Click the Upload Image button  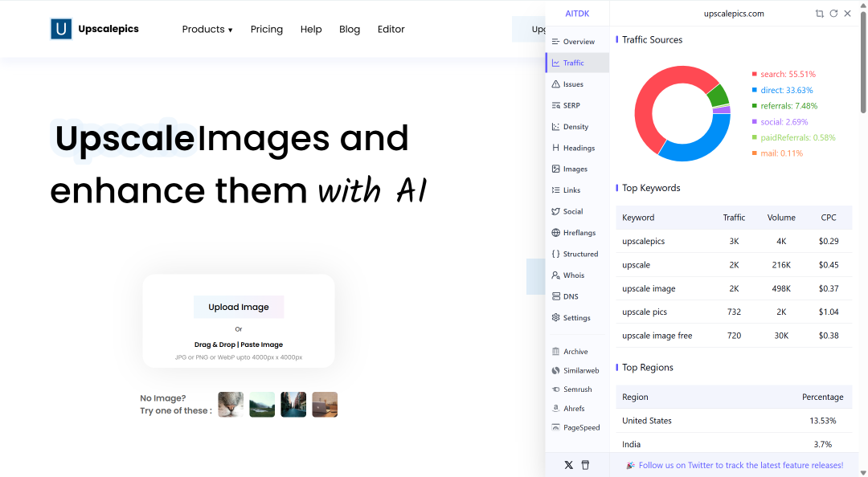pyautogui.click(x=239, y=307)
